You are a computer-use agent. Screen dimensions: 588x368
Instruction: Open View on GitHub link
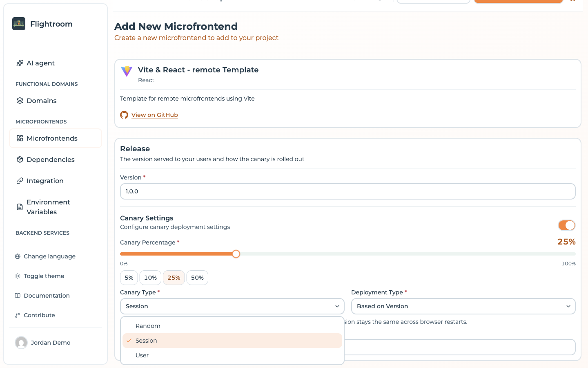coord(155,115)
